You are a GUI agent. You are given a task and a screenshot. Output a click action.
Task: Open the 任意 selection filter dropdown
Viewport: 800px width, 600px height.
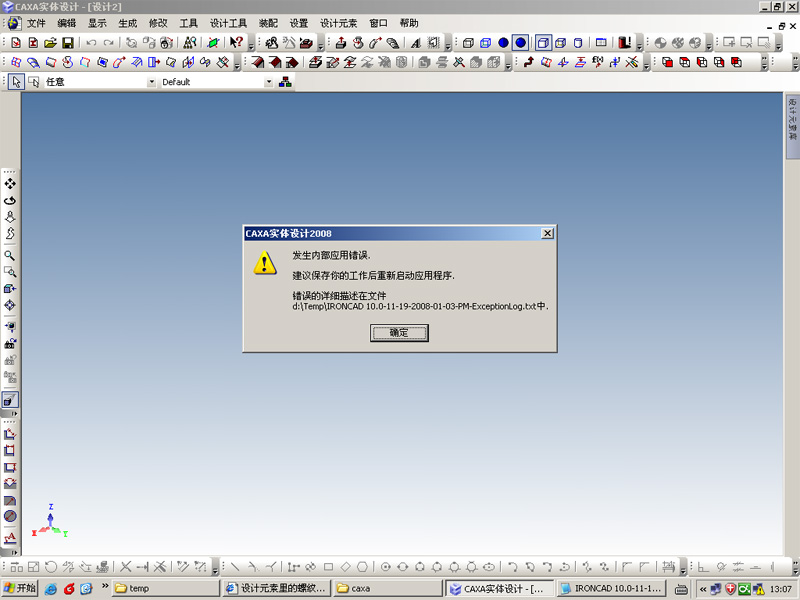click(152, 82)
